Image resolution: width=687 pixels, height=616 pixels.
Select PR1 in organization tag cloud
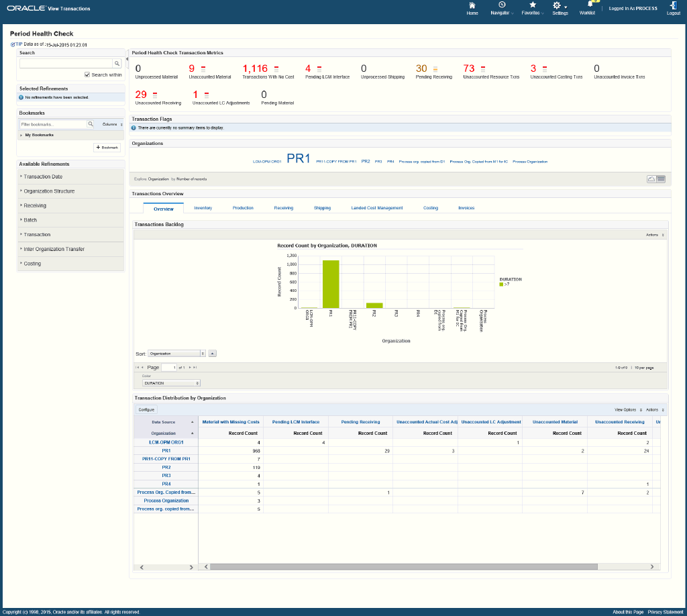pyautogui.click(x=299, y=158)
